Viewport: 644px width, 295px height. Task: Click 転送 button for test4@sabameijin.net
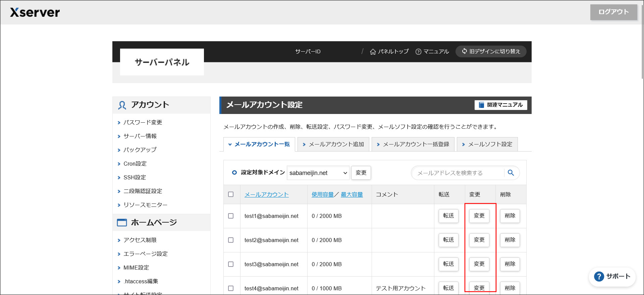click(x=448, y=288)
